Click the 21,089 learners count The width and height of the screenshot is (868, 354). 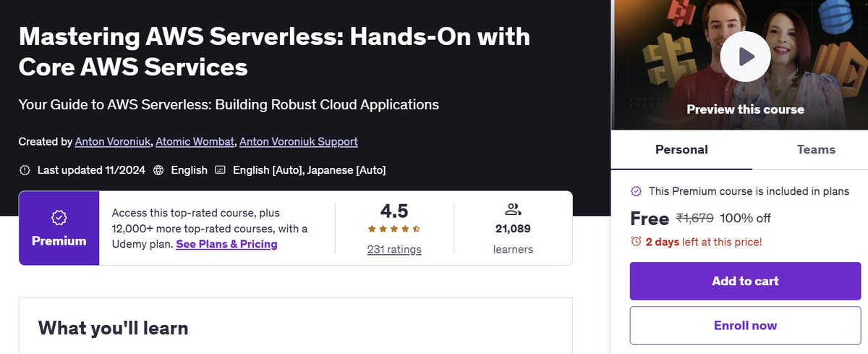(513, 229)
